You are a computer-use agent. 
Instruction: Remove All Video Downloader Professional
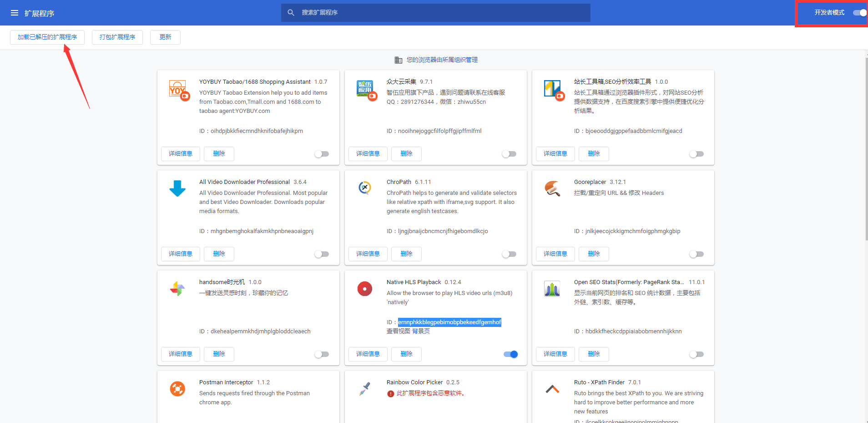(219, 254)
